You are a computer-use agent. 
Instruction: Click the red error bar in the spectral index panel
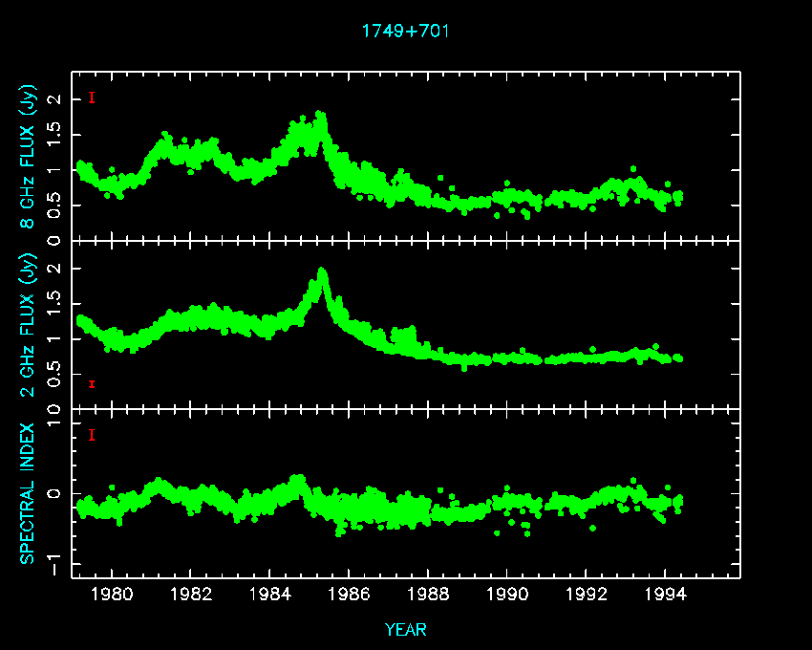point(91,436)
